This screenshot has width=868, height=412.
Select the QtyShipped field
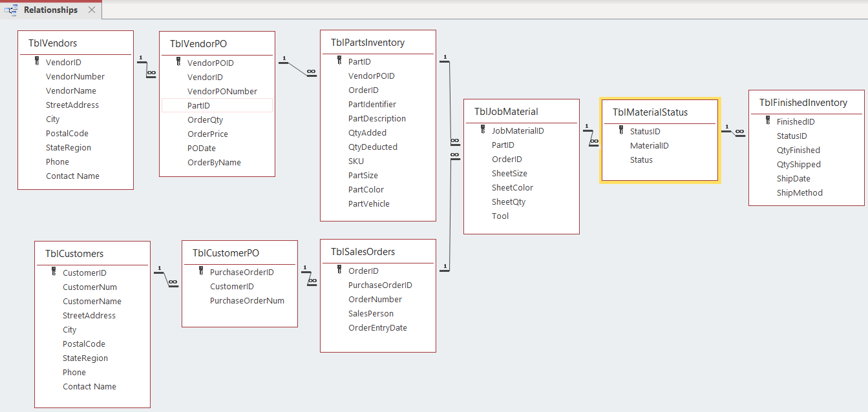(799, 164)
